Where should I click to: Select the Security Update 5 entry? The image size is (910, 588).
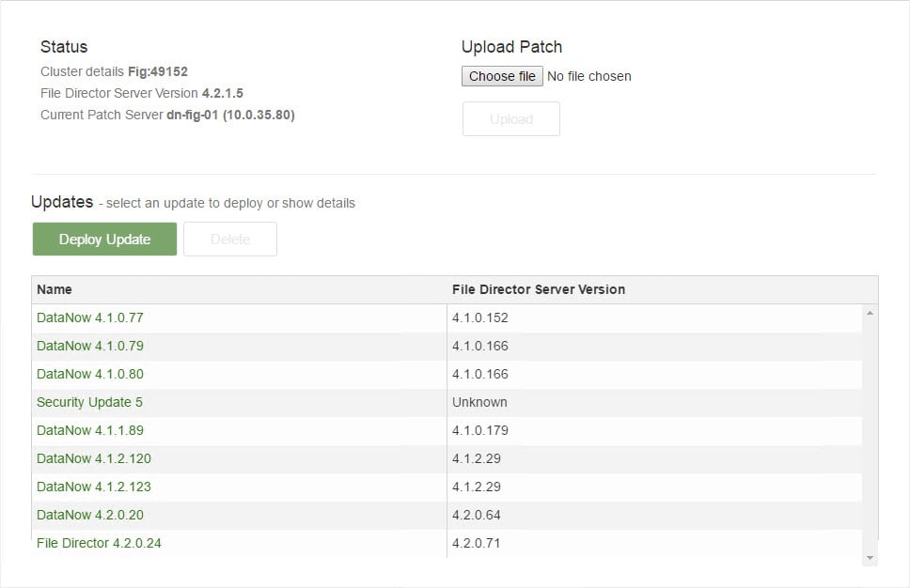tap(89, 402)
